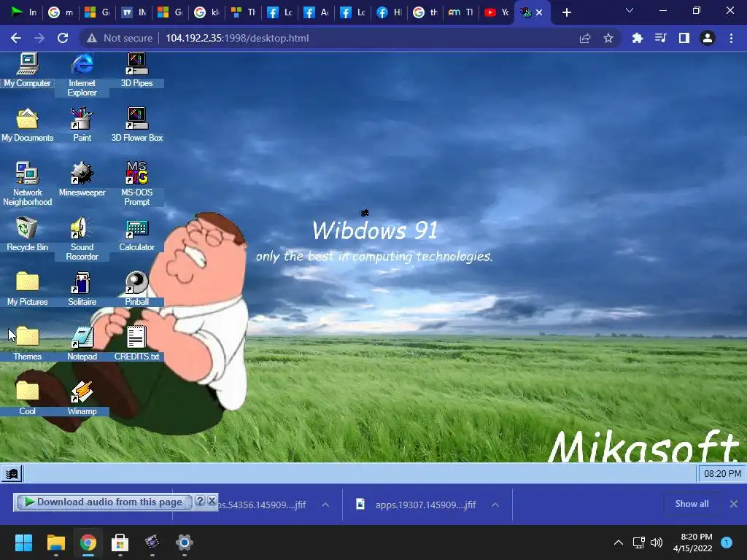Screen dimensions: 747x560
Task: Open the 3D Pipes shortcut
Action: point(136,69)
